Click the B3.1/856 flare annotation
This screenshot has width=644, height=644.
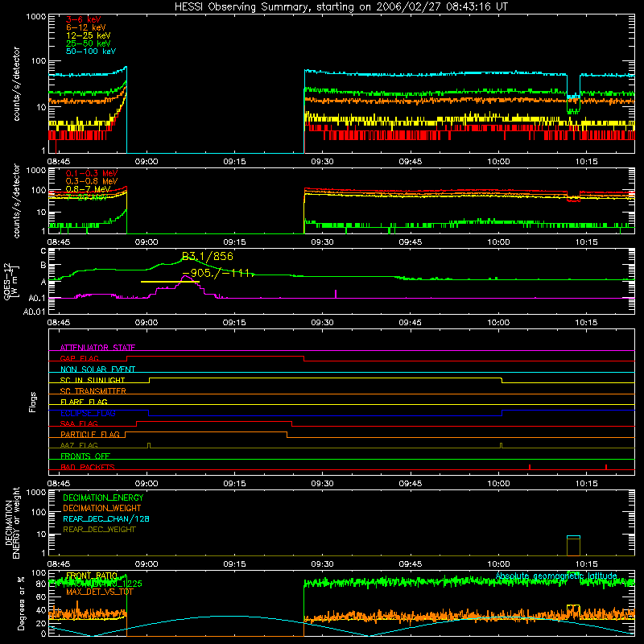(208, 256)
